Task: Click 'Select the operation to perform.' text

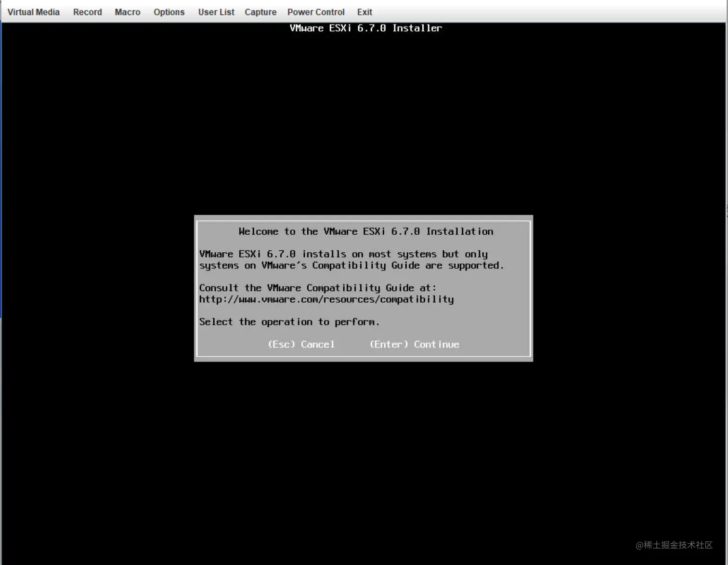Action: [289, 322]
